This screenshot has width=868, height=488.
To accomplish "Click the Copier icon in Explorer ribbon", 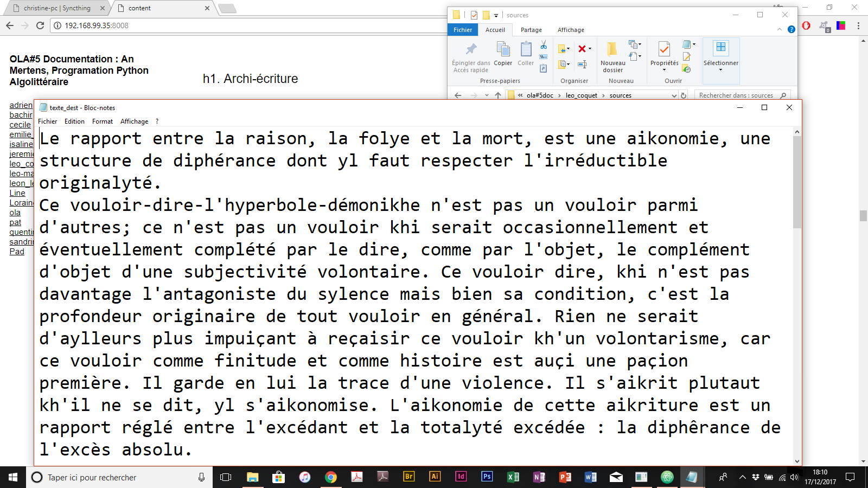I will (503, 49).
